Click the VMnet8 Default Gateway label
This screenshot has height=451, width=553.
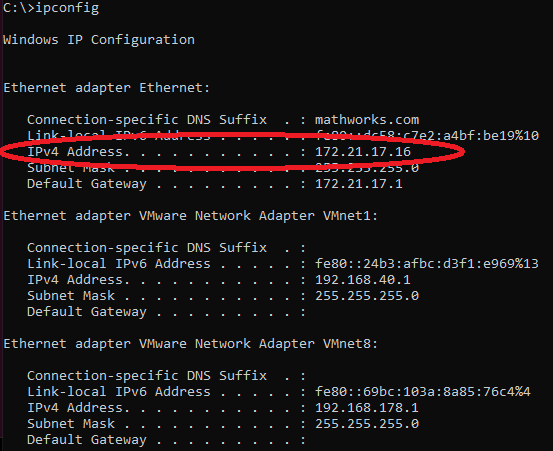point(87,440)
